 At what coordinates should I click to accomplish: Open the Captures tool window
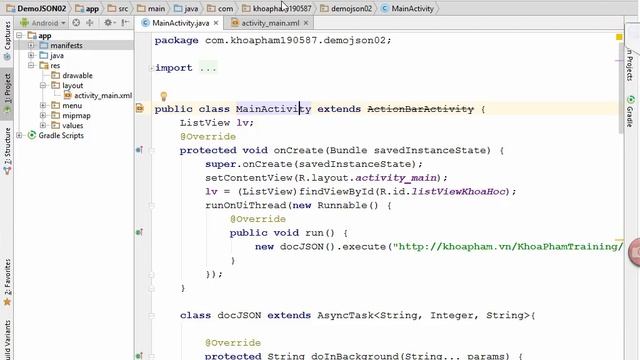point(7,41)
